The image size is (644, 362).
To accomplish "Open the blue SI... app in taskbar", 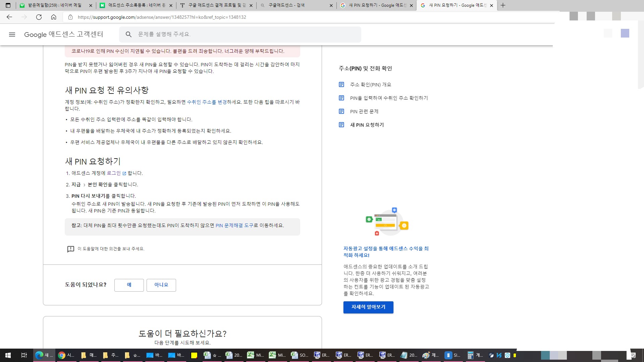I will 453,355.
